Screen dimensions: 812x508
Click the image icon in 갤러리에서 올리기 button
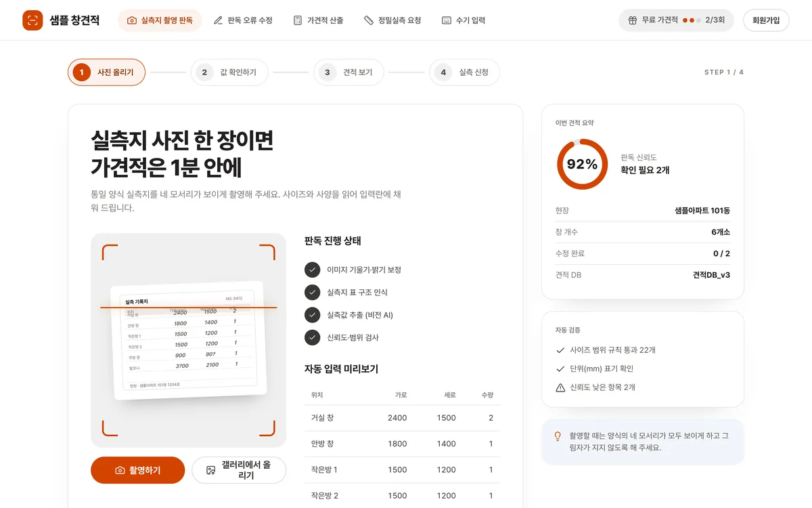211,470
